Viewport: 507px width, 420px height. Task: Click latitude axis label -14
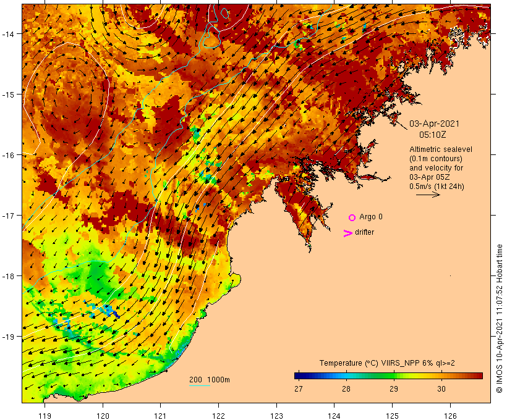(x=8, y=34)
